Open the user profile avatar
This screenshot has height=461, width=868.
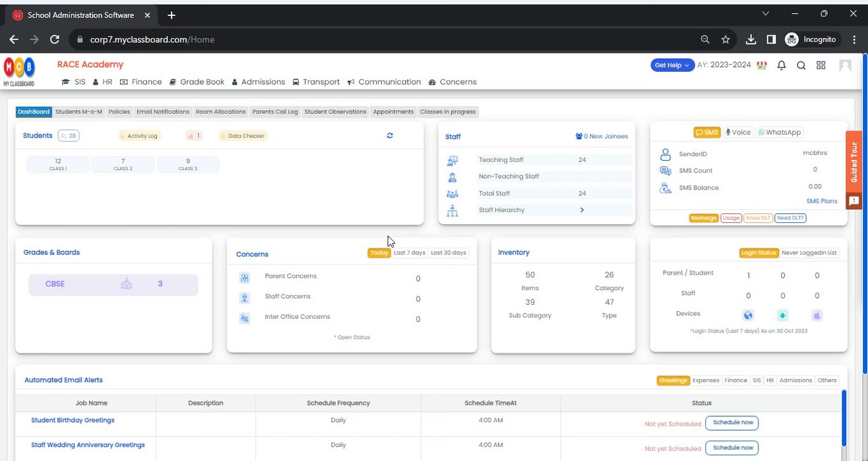pyautogui.click(x=846, y=65)
